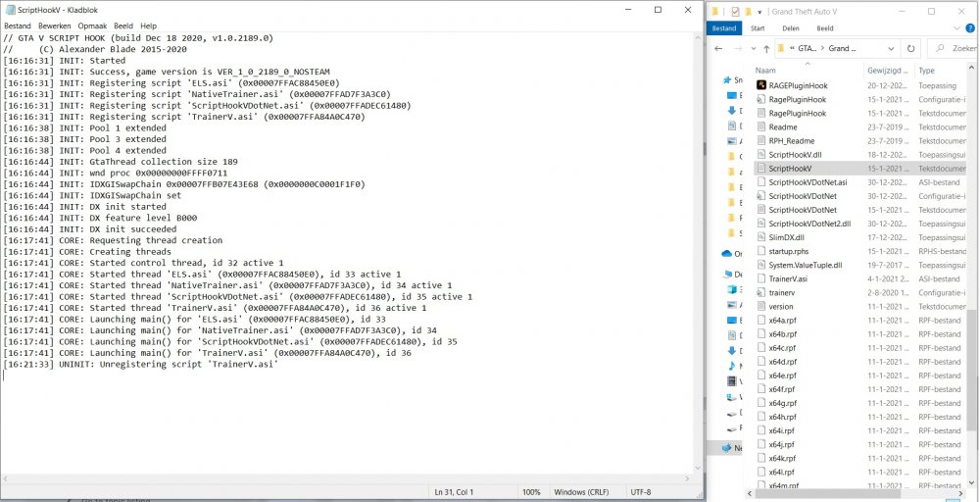The height and width of the screenshot is (502, 980).
Task: Expand the Explorer ribbon with the chevron
Action: [x=957, y=28]
